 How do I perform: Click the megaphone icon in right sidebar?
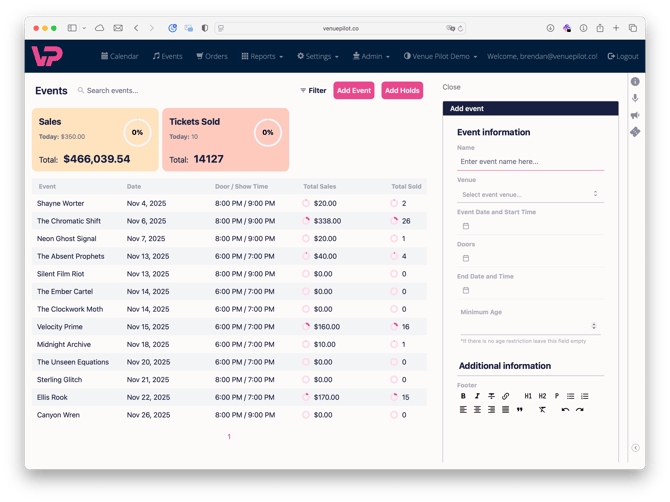[x=635, y=115]
